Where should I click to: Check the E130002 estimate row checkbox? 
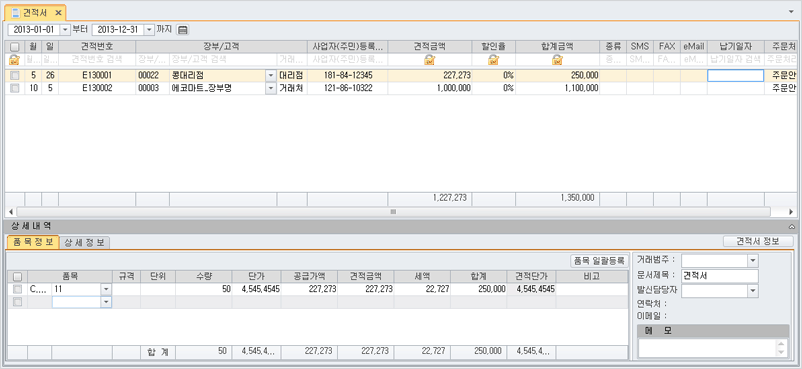(x=14, y=88)
